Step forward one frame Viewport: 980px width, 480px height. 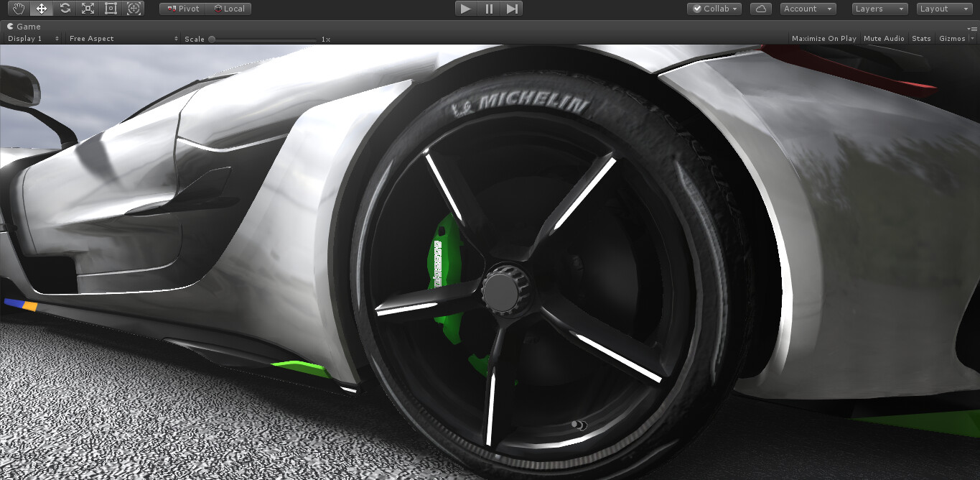tap(512, 9)
